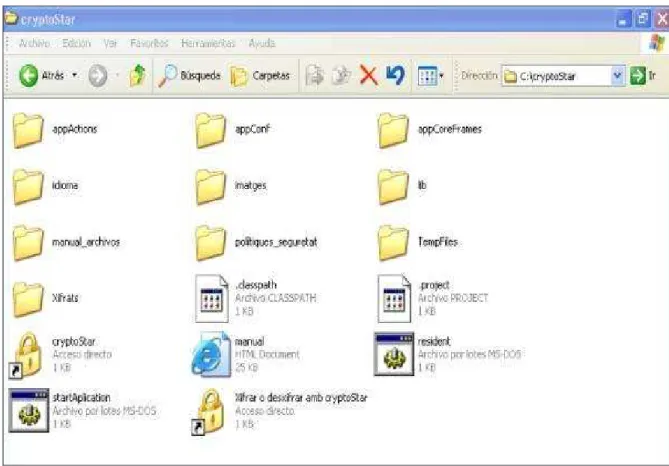
Task: Expand the address bar dropdown
Action: pyautogui.click(x=617, y=76)
